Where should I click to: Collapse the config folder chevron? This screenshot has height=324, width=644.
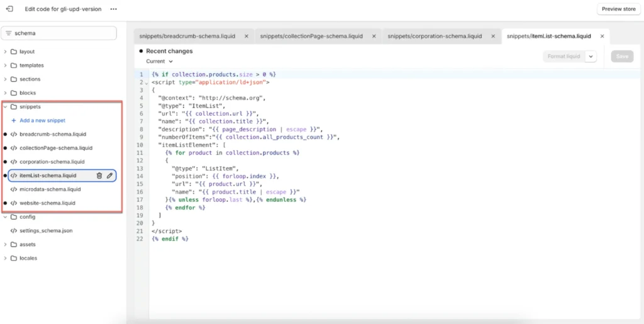5,217
